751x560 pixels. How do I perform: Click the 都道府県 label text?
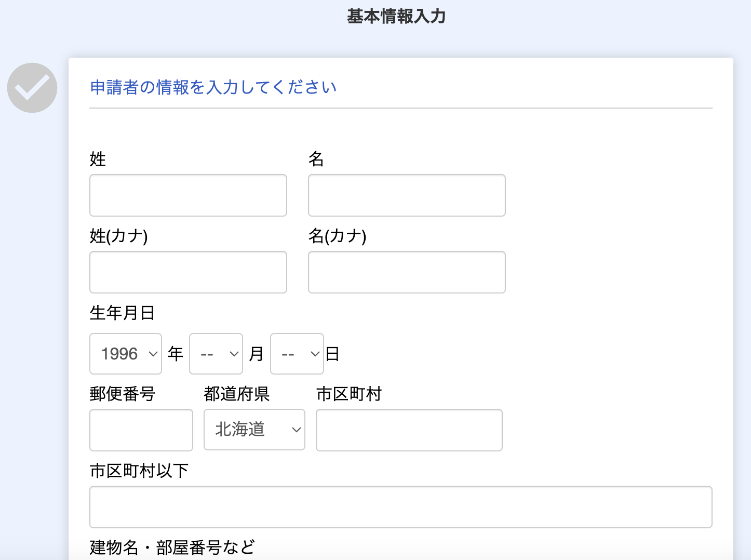click(x=237, y=394)
